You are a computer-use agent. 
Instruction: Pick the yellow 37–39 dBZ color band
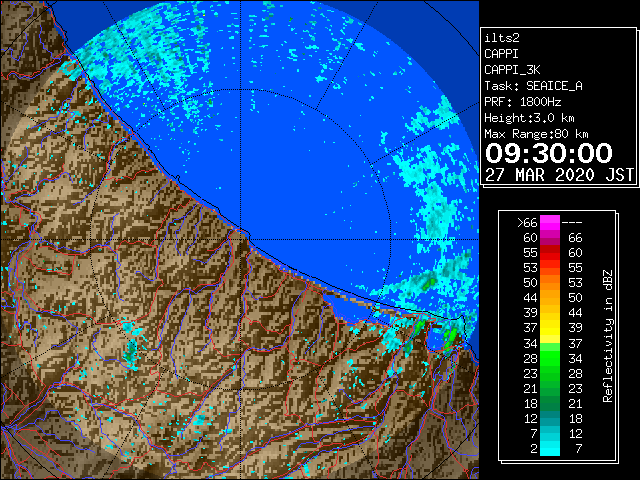point(550,328)
